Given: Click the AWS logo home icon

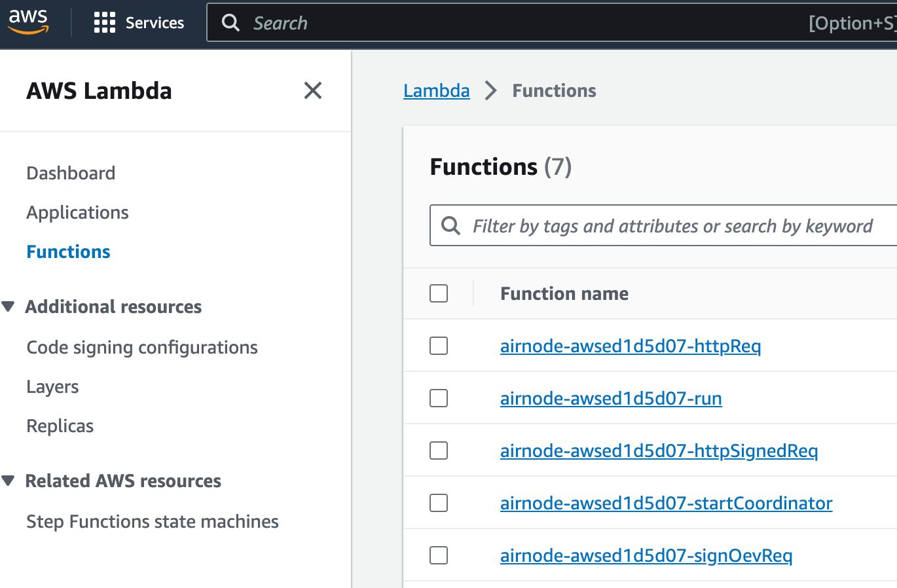Looking at the screenshot, I should click(x=28, y=22).
